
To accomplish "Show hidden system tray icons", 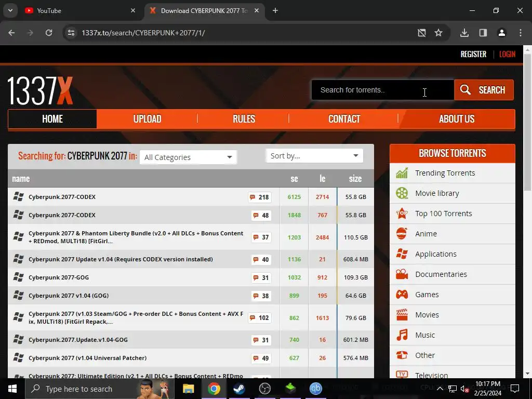I will pyautogui.click(x=440, y=389).
